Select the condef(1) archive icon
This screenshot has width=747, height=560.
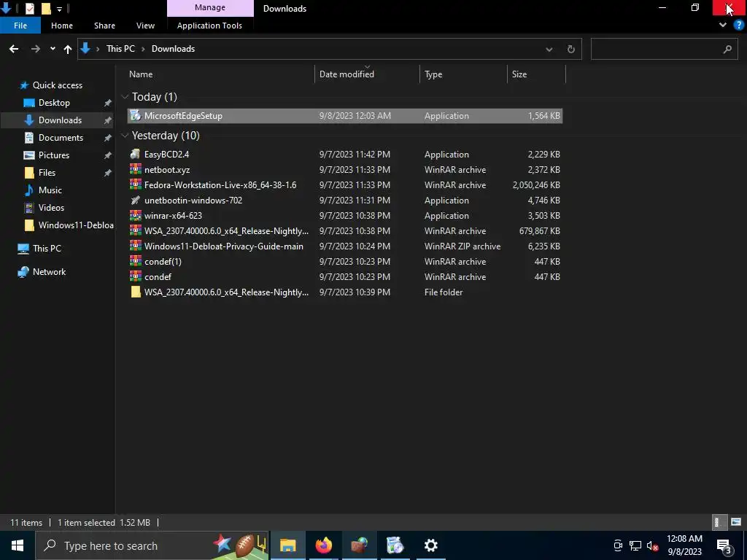point(135,261)
